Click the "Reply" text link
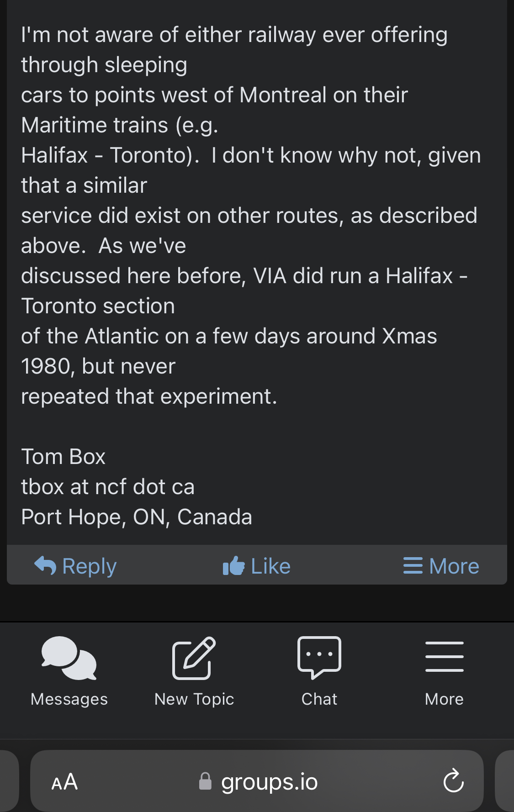The height and width of the screenshot is (812, 514). pos(90,566)
